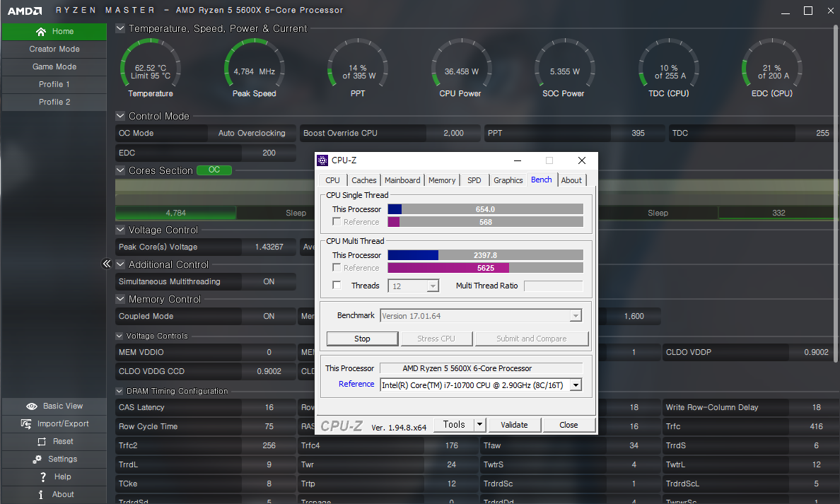Collapse the Control Mode section
840x504 pixels.
click(120, 116)
